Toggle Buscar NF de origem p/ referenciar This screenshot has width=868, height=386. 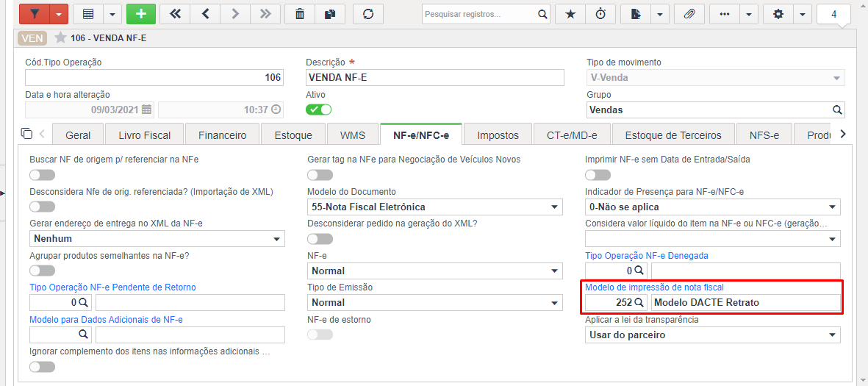pyautogui.click(x=43, y=175)
